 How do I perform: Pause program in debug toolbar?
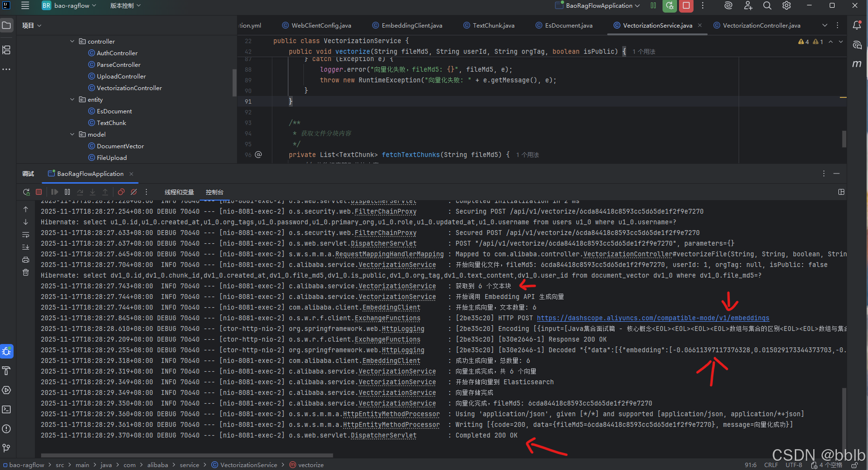click(67, 192)
